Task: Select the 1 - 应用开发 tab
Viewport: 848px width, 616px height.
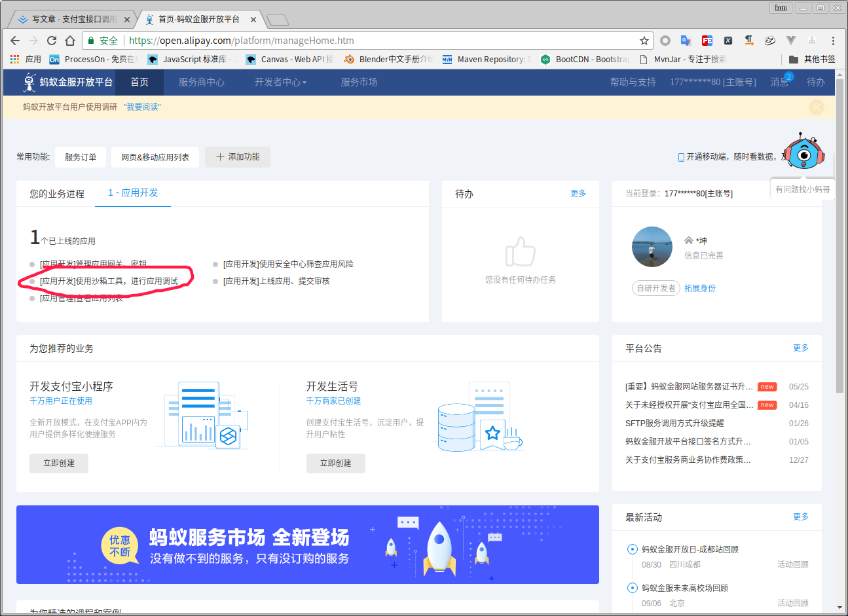Action: 133,193
